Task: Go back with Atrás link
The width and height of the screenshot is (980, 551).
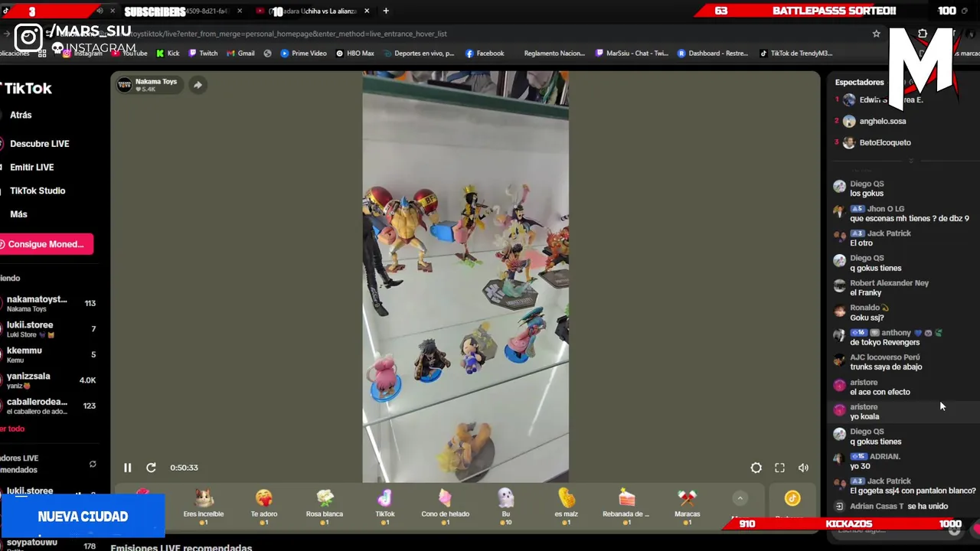Action: 21,115
